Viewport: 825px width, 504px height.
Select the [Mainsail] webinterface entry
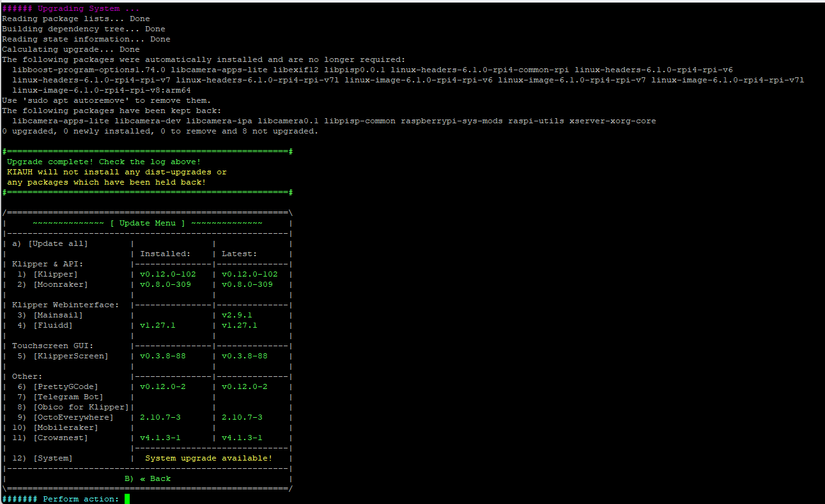(58, 315)
